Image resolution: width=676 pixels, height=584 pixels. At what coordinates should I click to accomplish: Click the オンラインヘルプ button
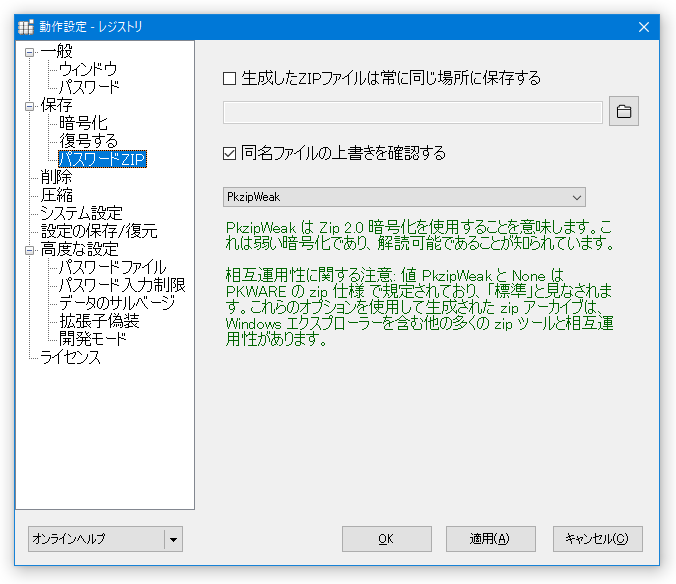[x=97, y=539]
